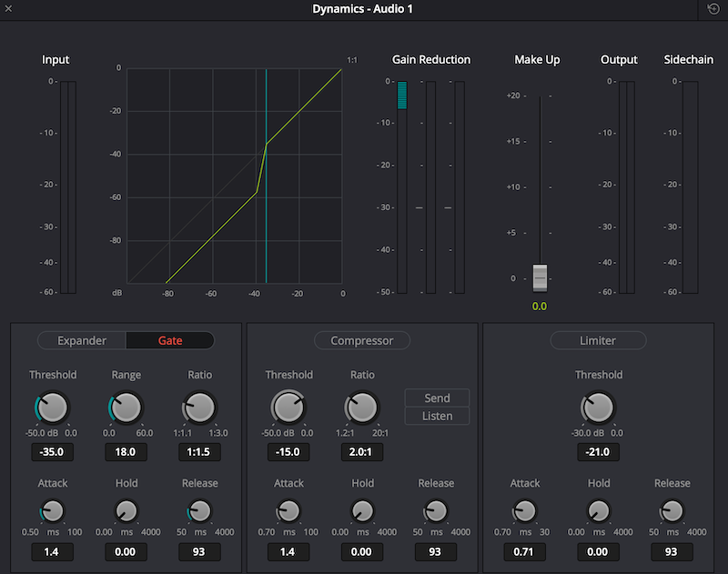The height and width of the screenshot is (574, 728).
Task: Enable the Limiter section
Action: tap(598, 340)
